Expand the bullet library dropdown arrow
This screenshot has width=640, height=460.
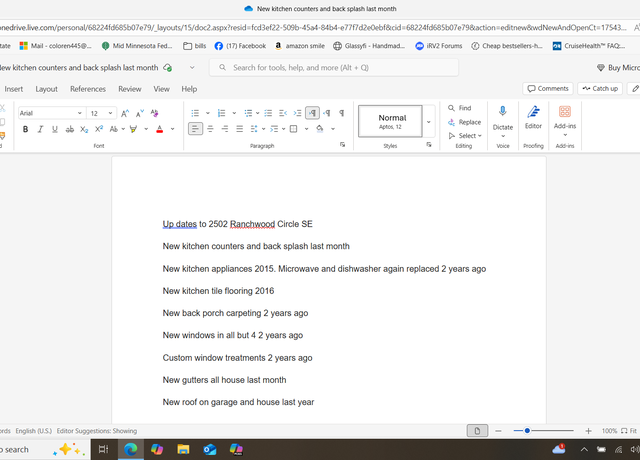click(x=207, y=113)
